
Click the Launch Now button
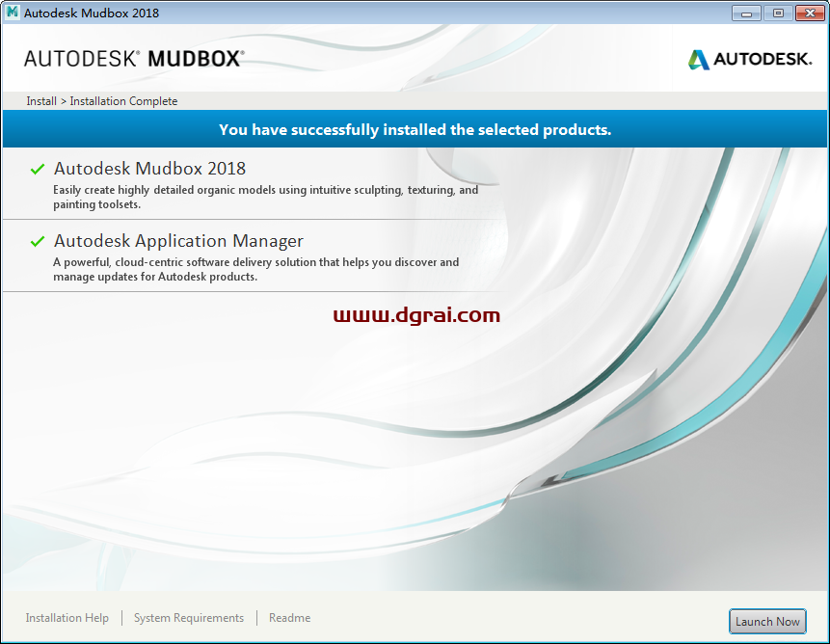click(767, 621)
